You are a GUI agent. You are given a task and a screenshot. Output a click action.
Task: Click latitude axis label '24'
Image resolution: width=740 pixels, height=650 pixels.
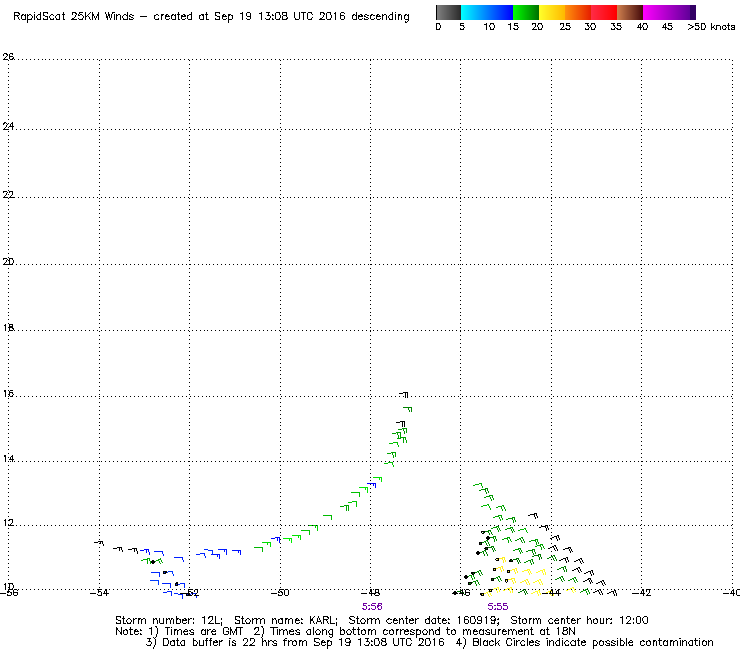pos(8,126)
